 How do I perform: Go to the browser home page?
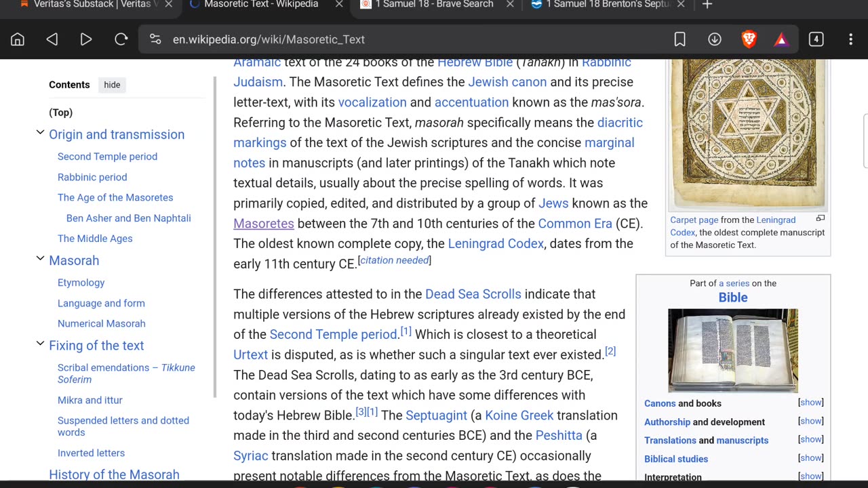point(18,39)
